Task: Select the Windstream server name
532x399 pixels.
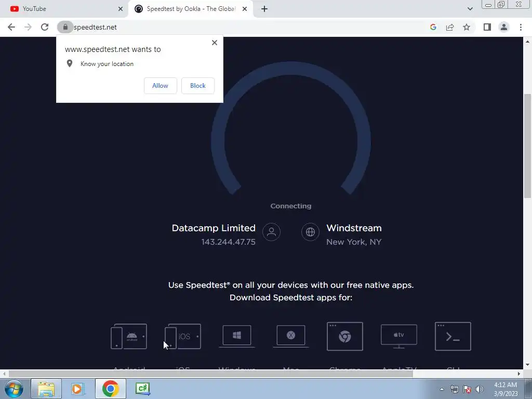Action: [x=354, y=228]
